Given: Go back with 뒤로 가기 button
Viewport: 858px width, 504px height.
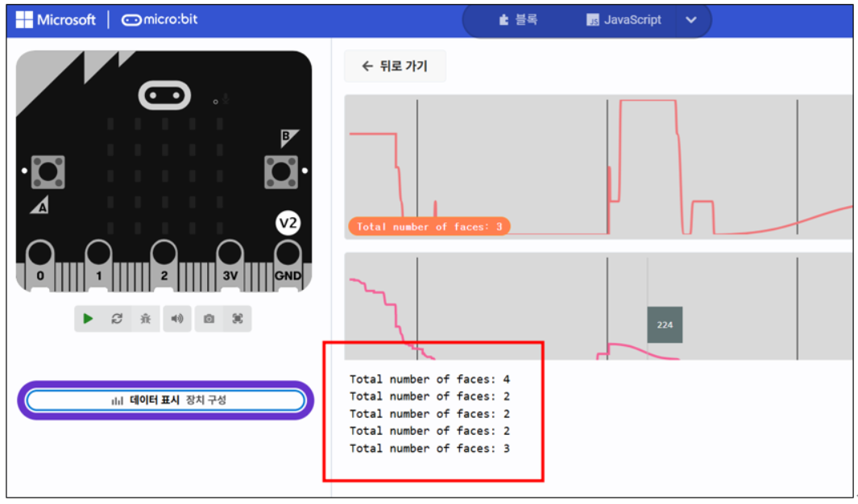Looking at the screenshot, I should tap(395, 66).
